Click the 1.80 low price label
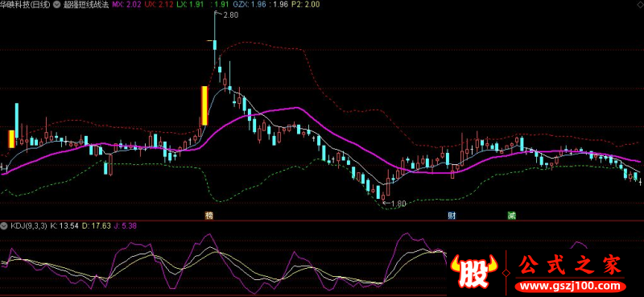Screen dimensions: 644x297 point(398,203)
